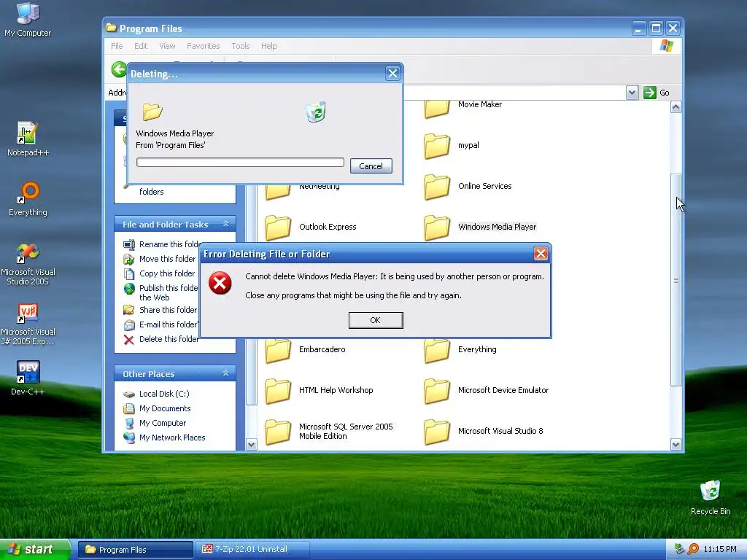Select the Everything folder icon

click(437, 351)
